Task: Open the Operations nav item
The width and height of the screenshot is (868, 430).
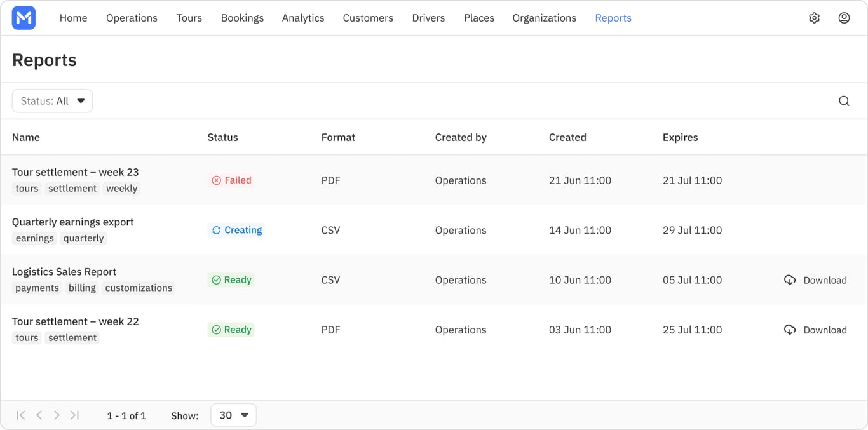Action: click(x=132, y=18)
